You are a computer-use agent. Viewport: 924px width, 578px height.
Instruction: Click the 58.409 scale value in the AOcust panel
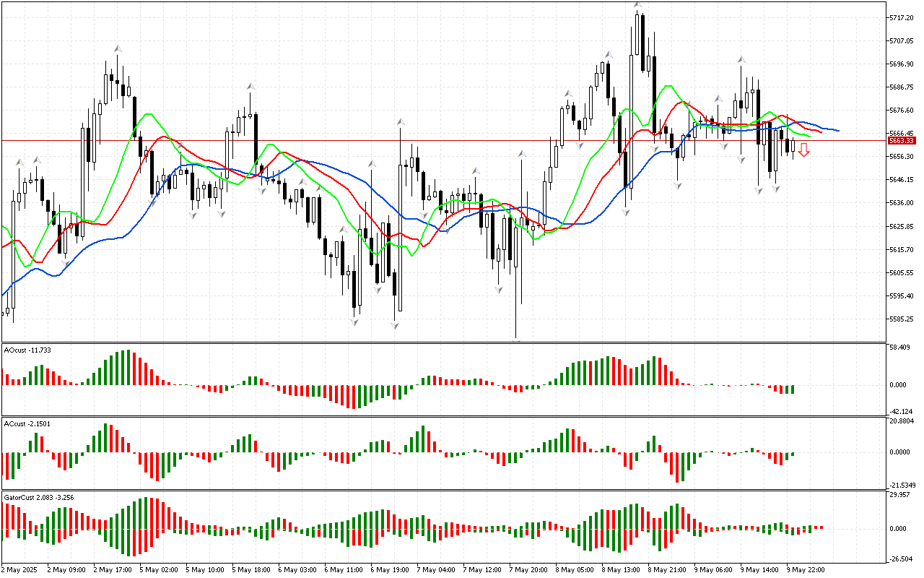900,348
